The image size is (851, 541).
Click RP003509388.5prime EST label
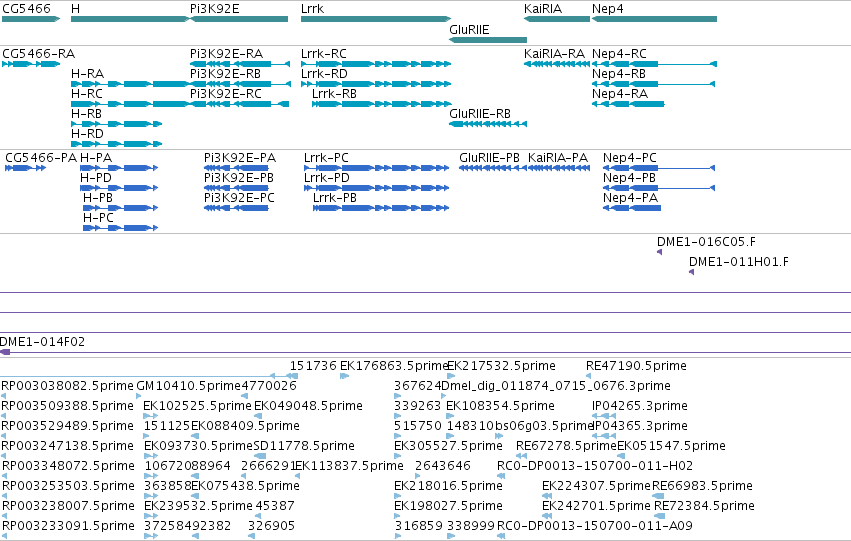coord(67,406)
